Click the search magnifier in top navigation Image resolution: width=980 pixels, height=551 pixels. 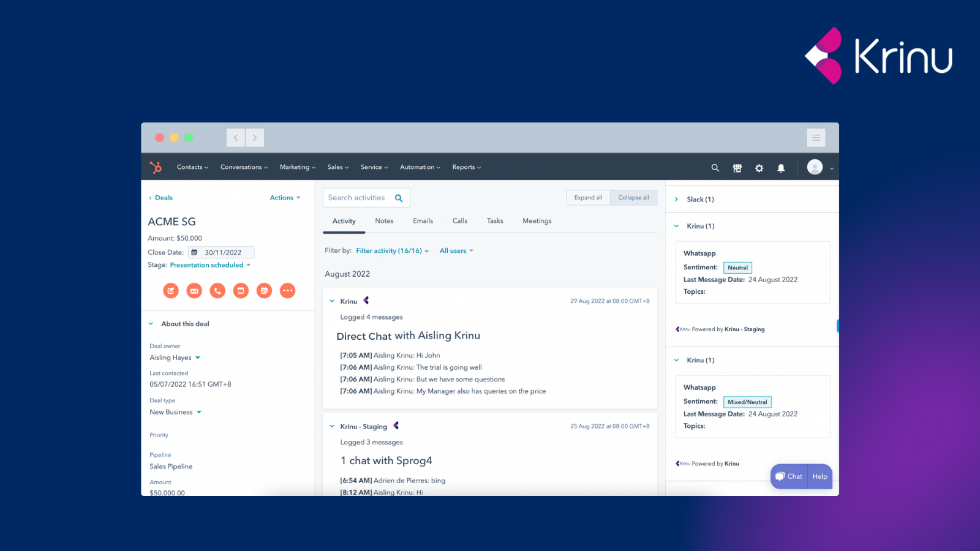[x=715, y=168]
